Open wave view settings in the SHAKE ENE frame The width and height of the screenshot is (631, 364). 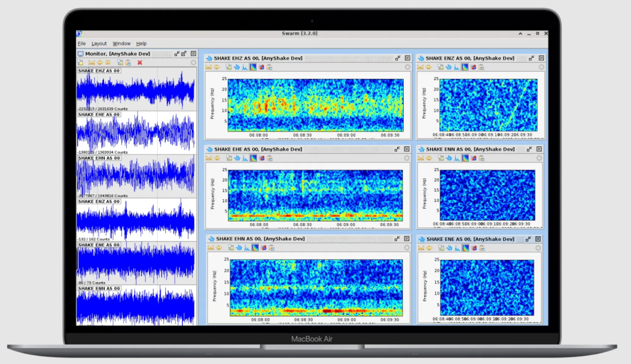(x=441, y=248)
